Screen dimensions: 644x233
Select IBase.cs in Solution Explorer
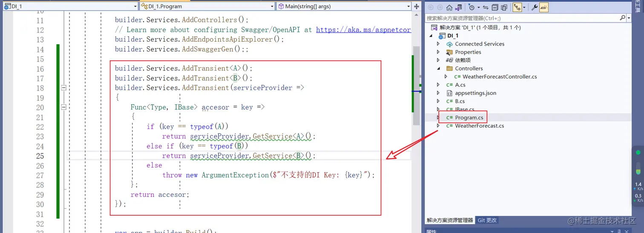coord(465,109)
